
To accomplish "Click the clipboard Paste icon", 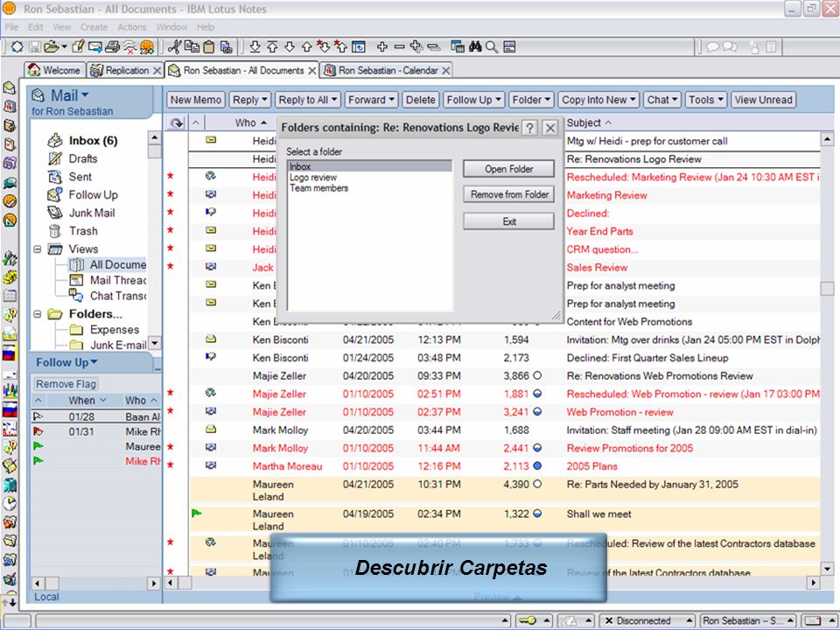I will click(209, 47).
